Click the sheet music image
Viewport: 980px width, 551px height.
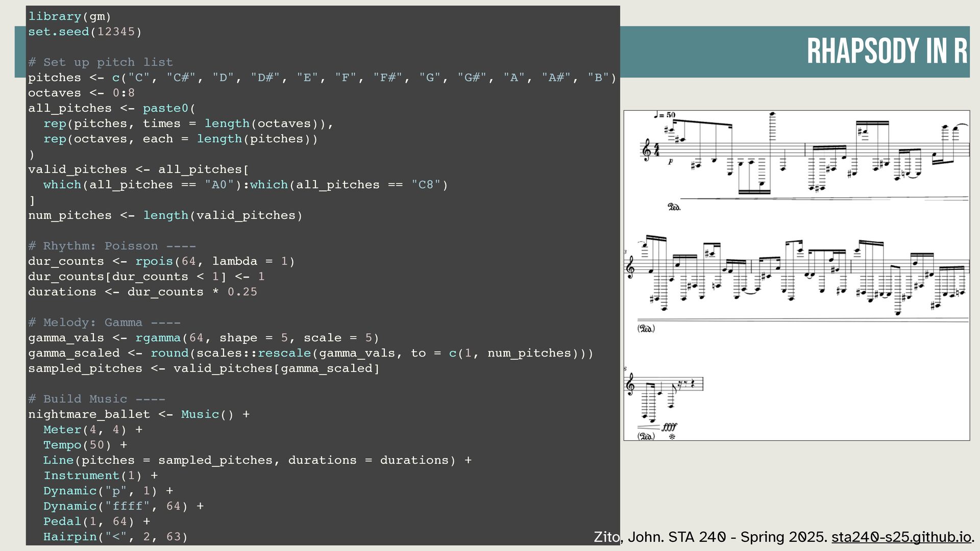(x=796, y=275)
